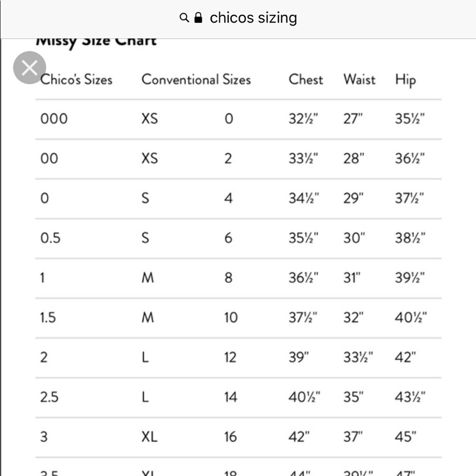The image size is (476, 476).
Task: Click the 1.5 size row label
Action: [x=48, y=317]
